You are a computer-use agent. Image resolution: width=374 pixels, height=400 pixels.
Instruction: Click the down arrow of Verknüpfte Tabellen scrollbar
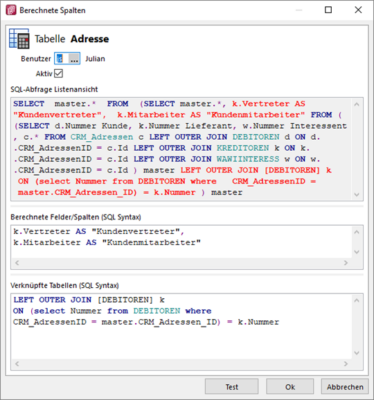coord(356,353)
